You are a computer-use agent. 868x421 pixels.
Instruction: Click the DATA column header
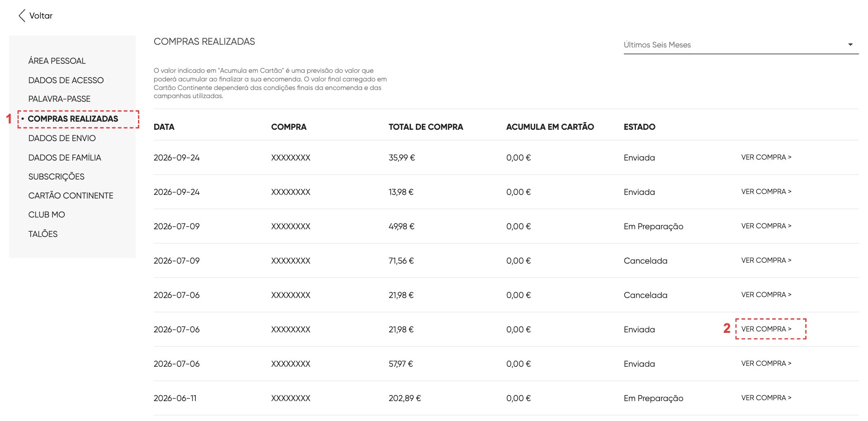point(164,127)
